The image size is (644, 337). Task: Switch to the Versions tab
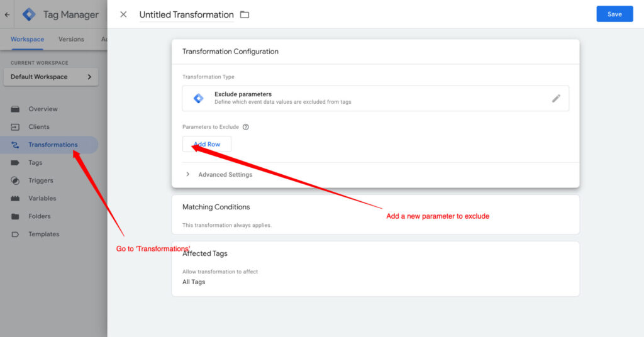pos(71,40)
